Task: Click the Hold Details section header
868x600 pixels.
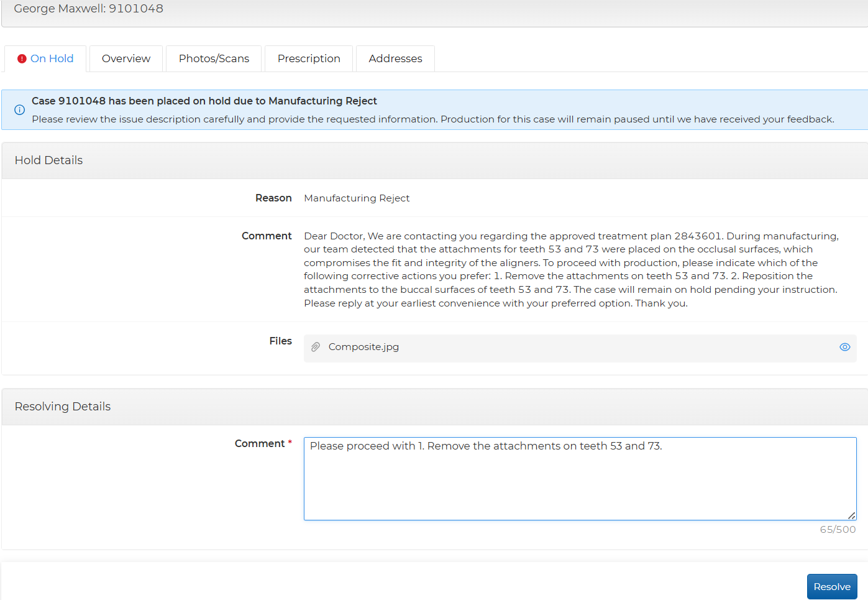Action: pyautogui.click(x=48, y=160)
